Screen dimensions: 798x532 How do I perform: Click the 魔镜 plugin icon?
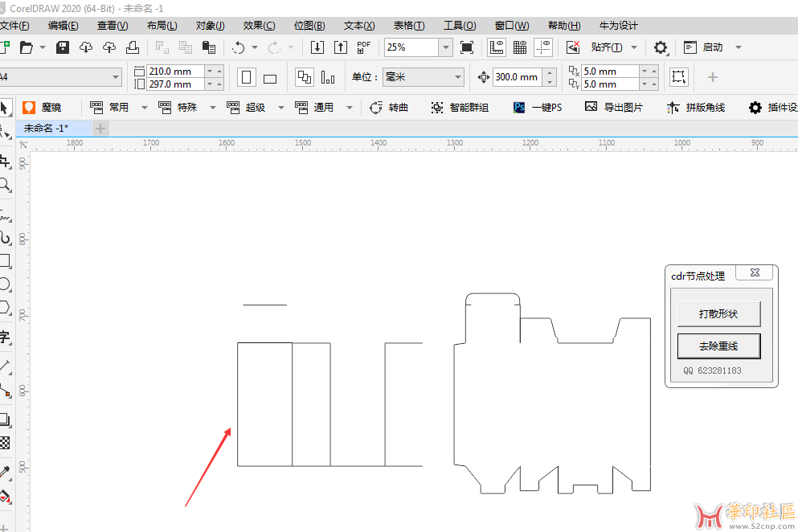(x=30, y=107)
